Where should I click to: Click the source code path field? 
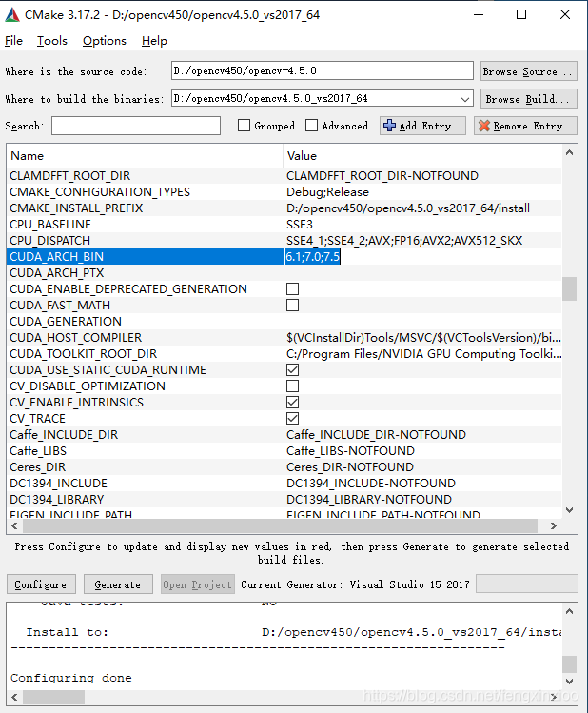point(323,71)
